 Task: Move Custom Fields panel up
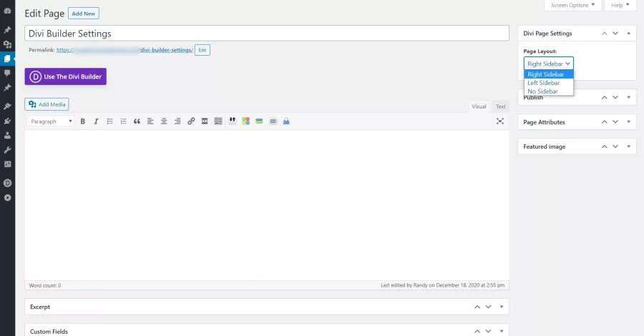coord(477,331)
